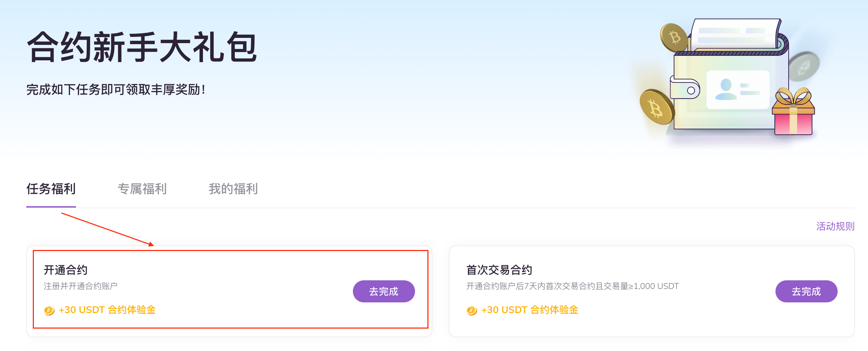Click the upper Bitcoin coin beside the wallet
The image size is (868, 351).
(674, 38)
